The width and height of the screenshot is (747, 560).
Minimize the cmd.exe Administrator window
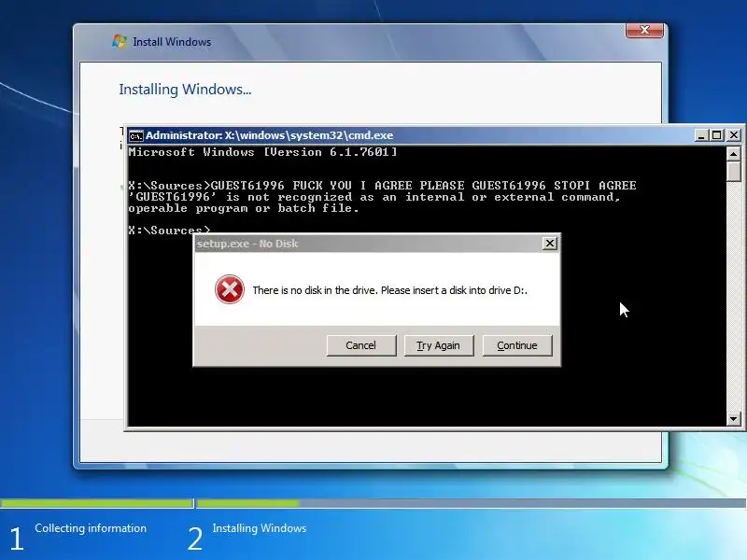click(x=701, y=135)
